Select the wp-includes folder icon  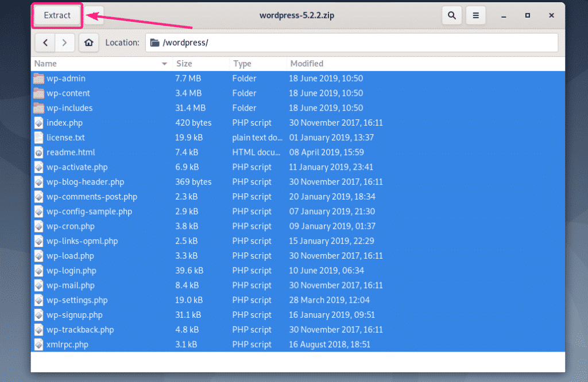38,108
